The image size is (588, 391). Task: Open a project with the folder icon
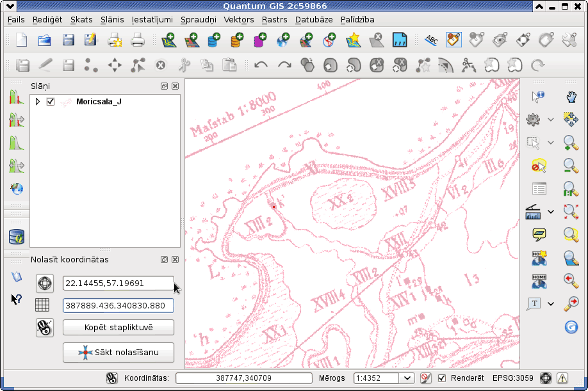tap(45, 40)
